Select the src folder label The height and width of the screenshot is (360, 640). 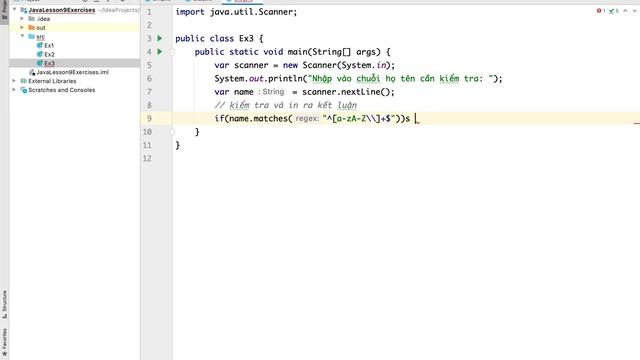point(40,37)
